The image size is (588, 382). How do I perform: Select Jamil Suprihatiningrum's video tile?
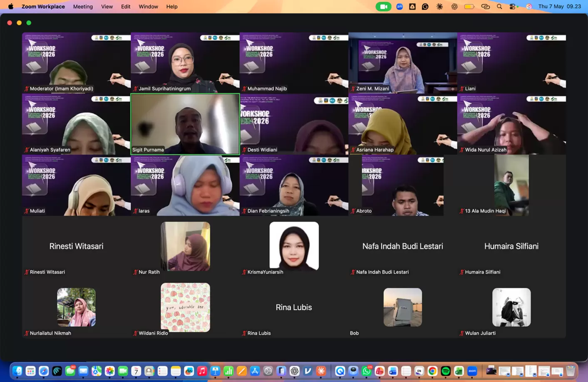click(x=185, y=63)
